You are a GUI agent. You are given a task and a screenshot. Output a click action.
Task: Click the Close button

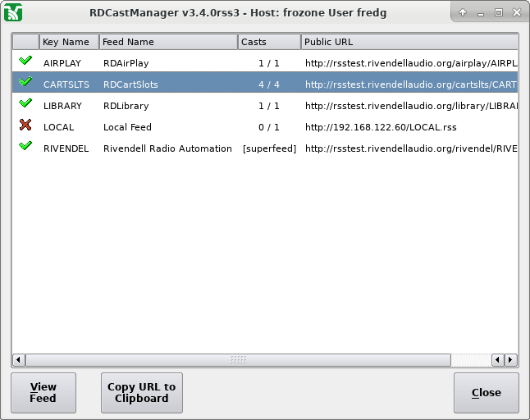click(486, 393)
